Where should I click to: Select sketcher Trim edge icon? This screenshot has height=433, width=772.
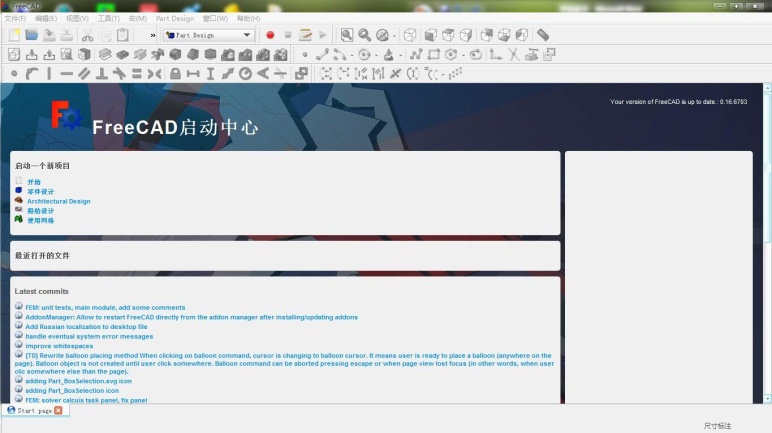(x=514, y=54)
